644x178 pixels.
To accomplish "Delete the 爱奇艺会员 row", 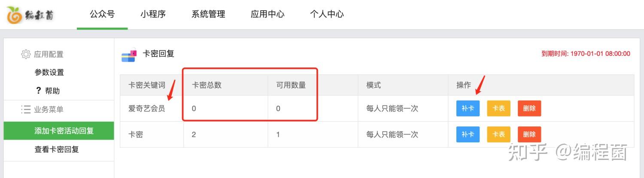I will 529,108.
